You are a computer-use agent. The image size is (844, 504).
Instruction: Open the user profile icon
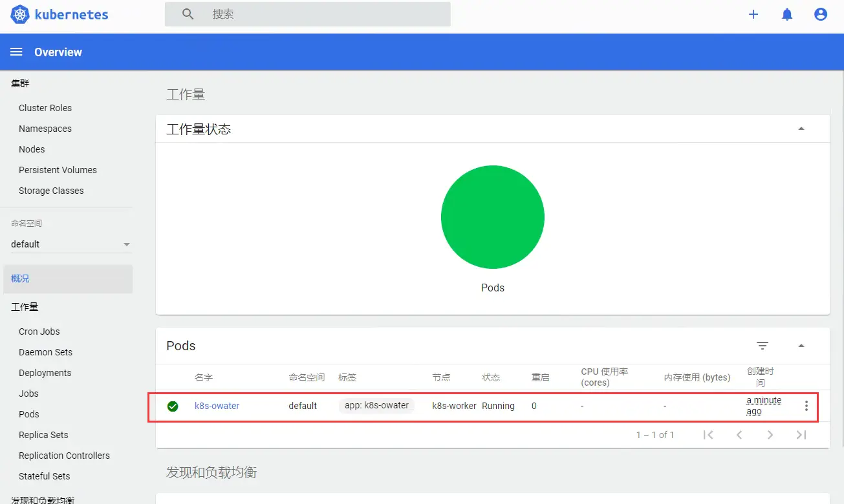(x=820, y=14)
